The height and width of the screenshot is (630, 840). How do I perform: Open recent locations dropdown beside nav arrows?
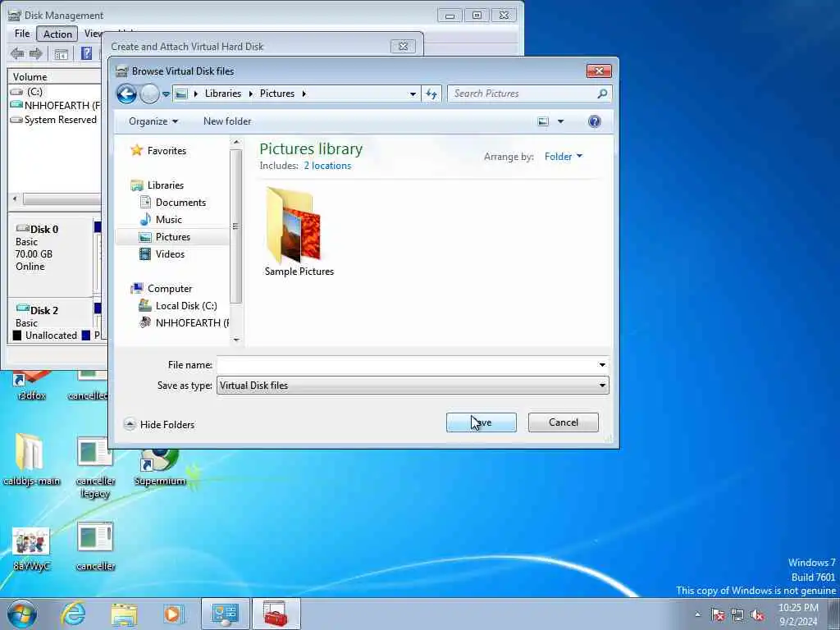[x=166, y=94]
